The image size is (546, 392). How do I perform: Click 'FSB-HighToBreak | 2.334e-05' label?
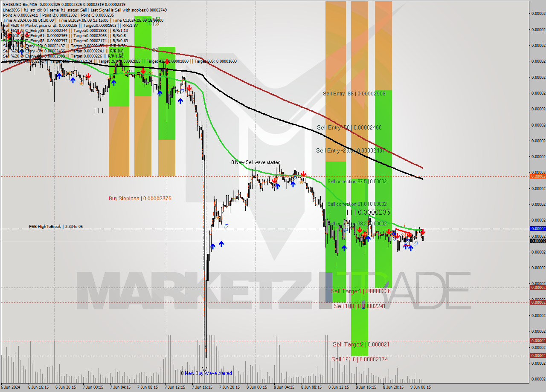[56, 227]
